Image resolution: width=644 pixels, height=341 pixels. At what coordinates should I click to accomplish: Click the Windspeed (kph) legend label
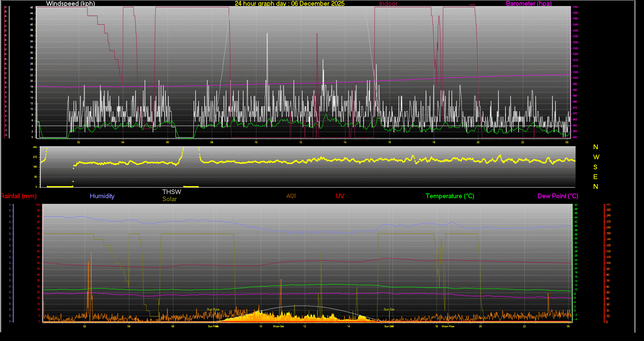[70, 4]
